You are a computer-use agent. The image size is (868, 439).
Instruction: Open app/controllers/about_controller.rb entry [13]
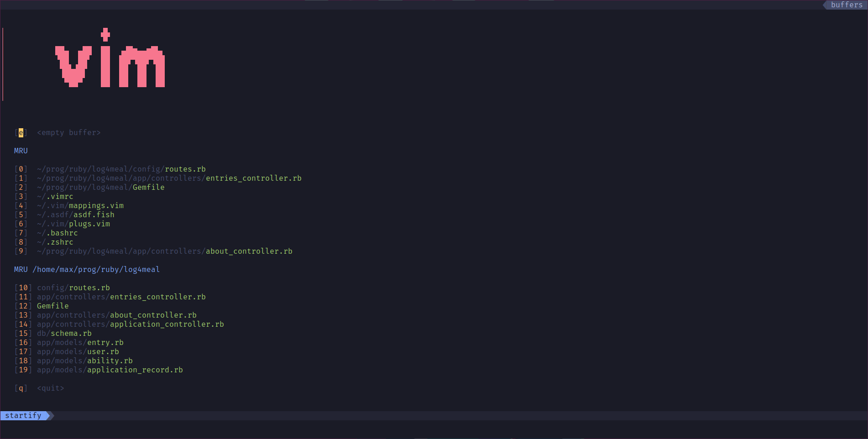click(x=117, y=315)
